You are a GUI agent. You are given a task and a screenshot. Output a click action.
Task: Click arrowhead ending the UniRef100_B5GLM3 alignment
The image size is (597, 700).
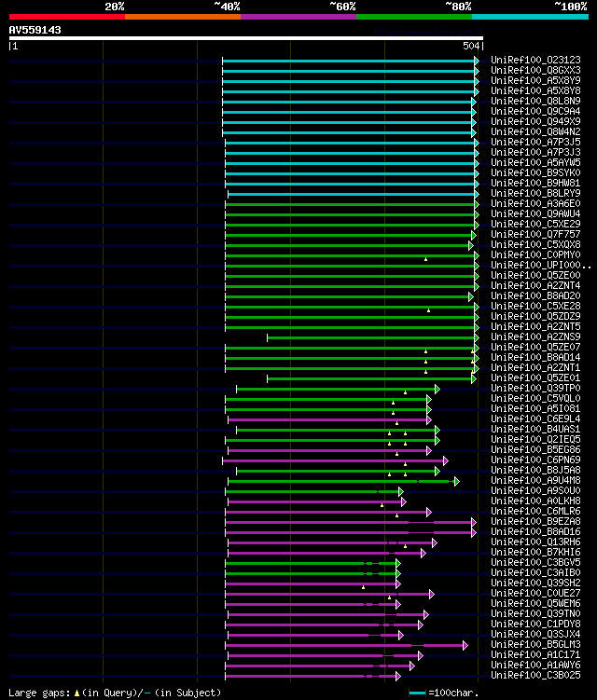pos(465,646)
